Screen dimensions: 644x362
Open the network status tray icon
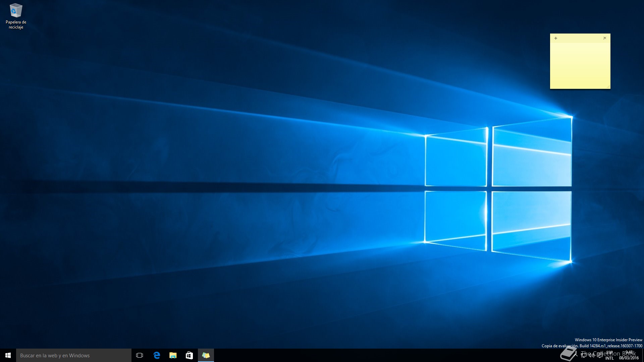tap(584, 355)
